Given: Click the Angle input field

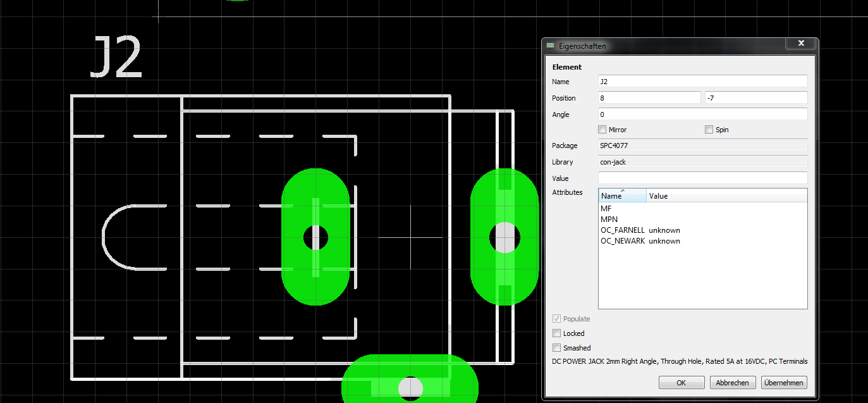Looking at the screenshot, I should tap(702, 115).
